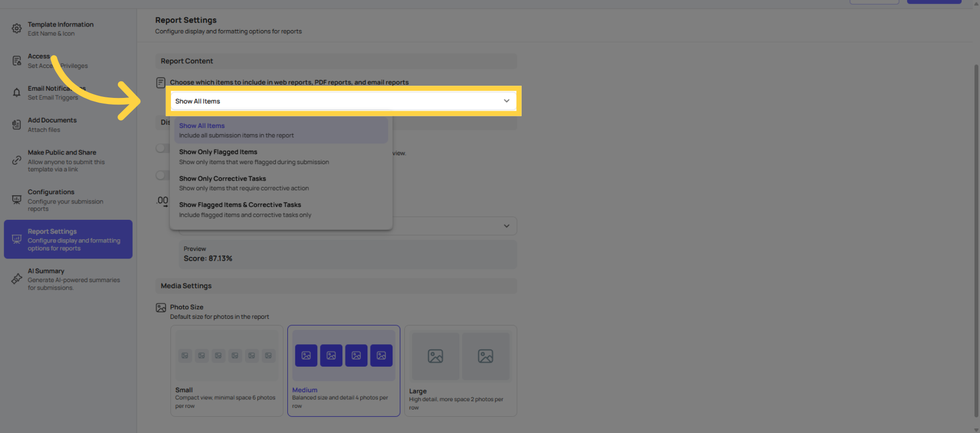980x433 pixels.
Task: Toggle the second display switch
Action: 162,175
